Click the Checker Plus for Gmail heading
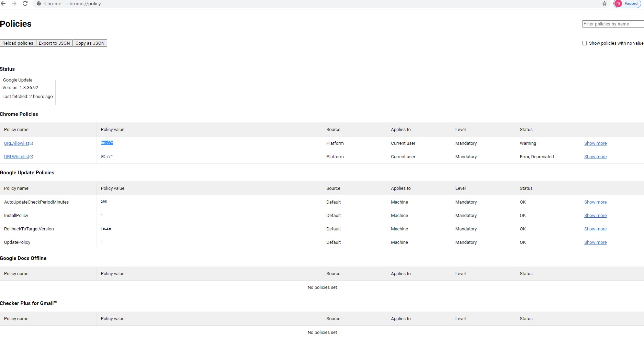This screenshot has width=644, height=337. tap(28, 303)
